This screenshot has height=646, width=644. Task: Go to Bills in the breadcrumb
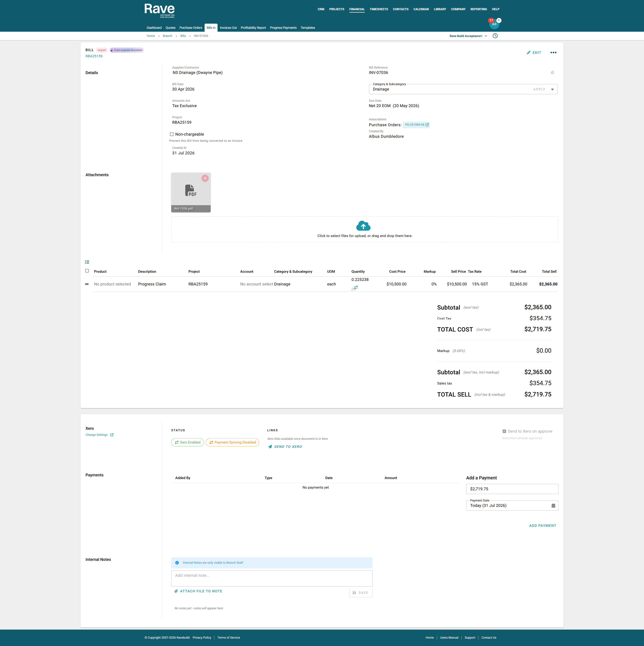point(183,36)
